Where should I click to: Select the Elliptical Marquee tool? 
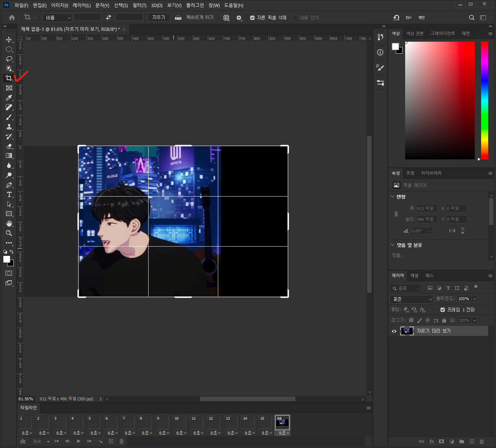pos(9,49)
